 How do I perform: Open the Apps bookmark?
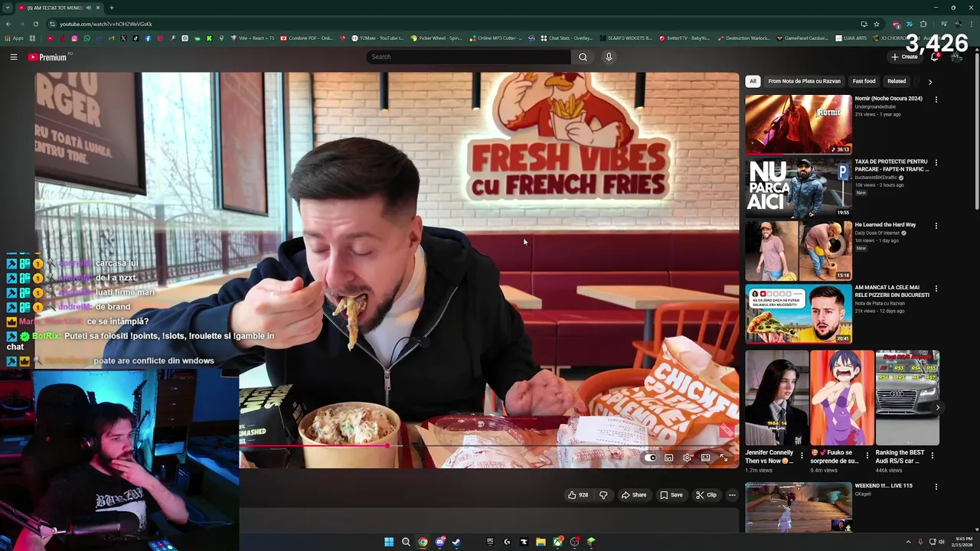coord(14,38)
